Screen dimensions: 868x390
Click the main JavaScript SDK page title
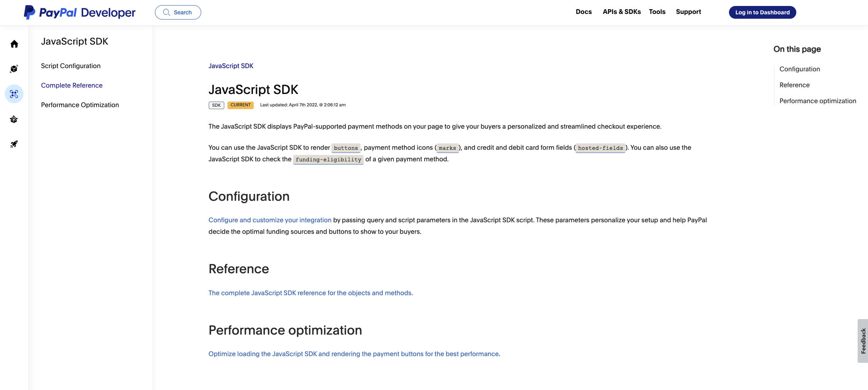[x=253, y=90]
